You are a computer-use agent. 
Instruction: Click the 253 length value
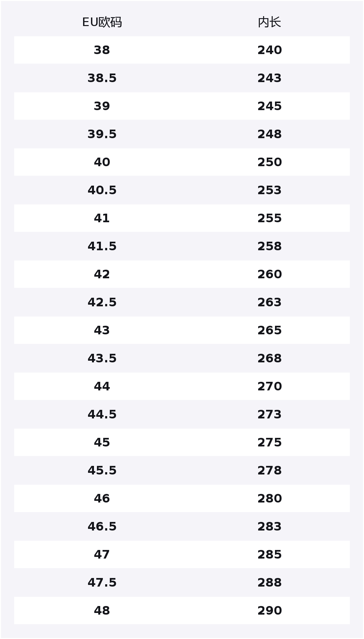point(269,190)
